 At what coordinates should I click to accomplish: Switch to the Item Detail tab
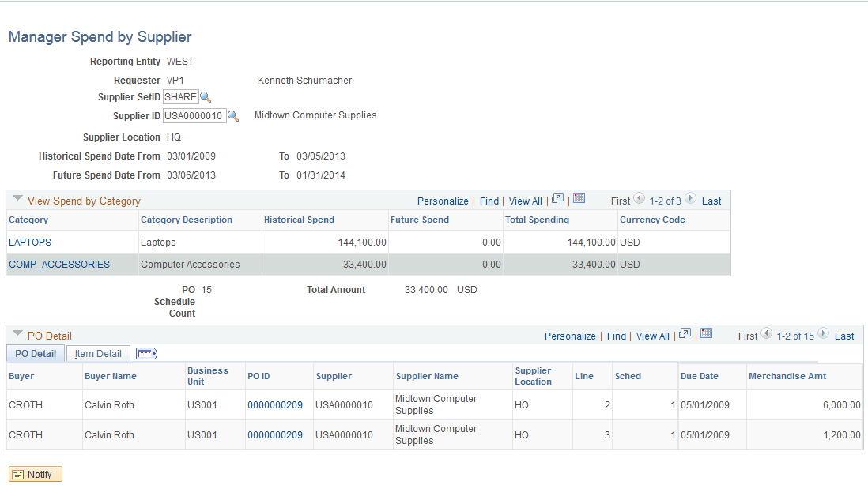tap(97, 353)
